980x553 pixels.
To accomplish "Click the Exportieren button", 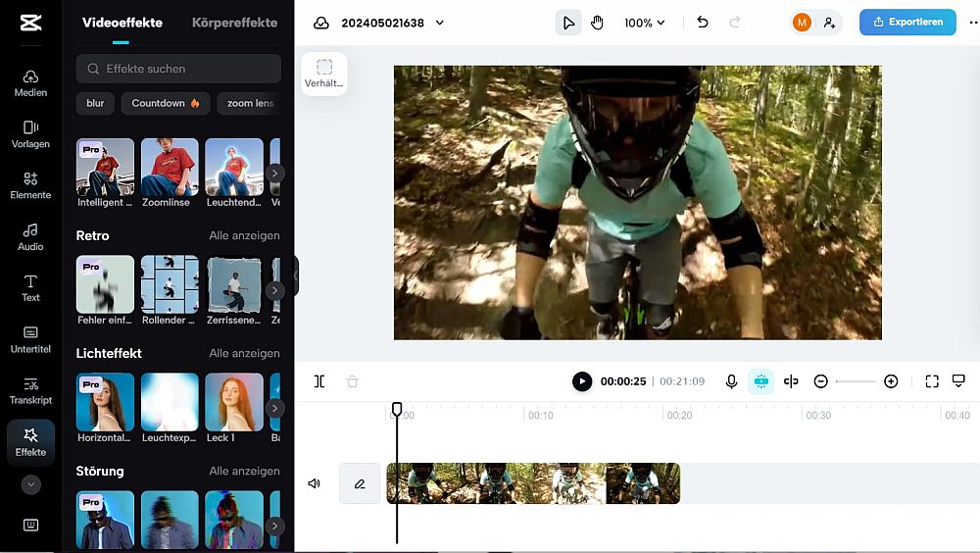I will pos(907,23).
